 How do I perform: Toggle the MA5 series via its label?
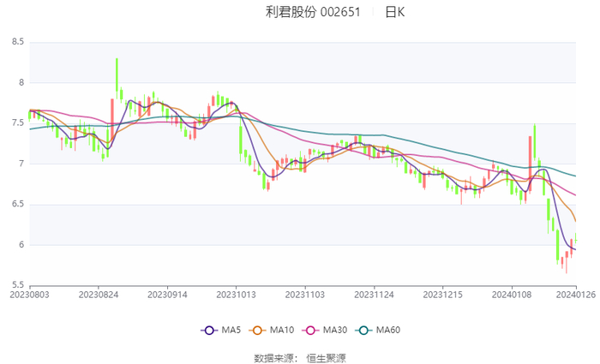[x=231, y=331]
